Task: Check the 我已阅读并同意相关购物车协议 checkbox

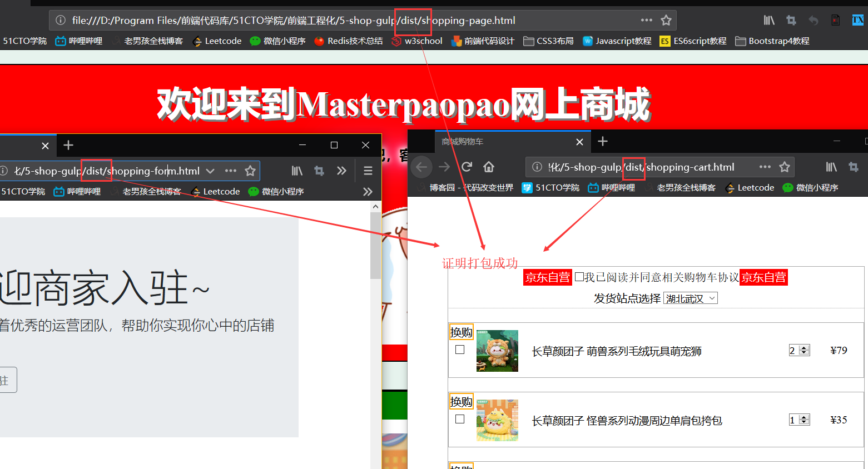Action: 579,277
